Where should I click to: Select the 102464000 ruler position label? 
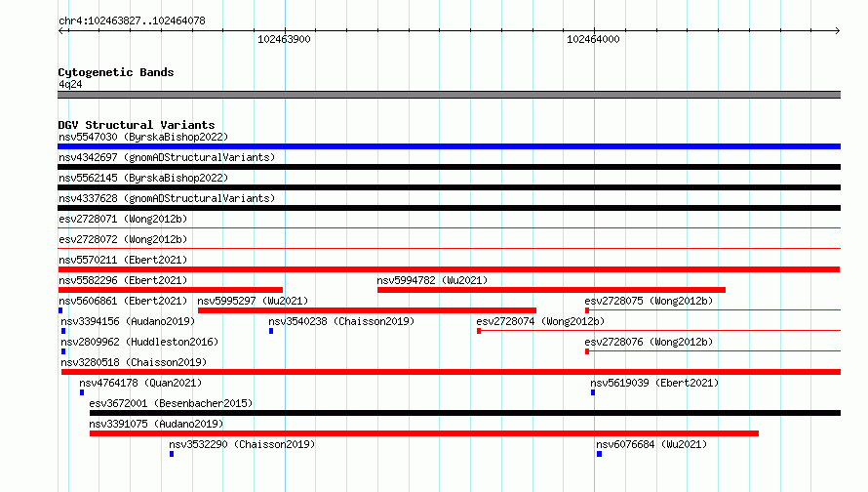tap(593, 39)
